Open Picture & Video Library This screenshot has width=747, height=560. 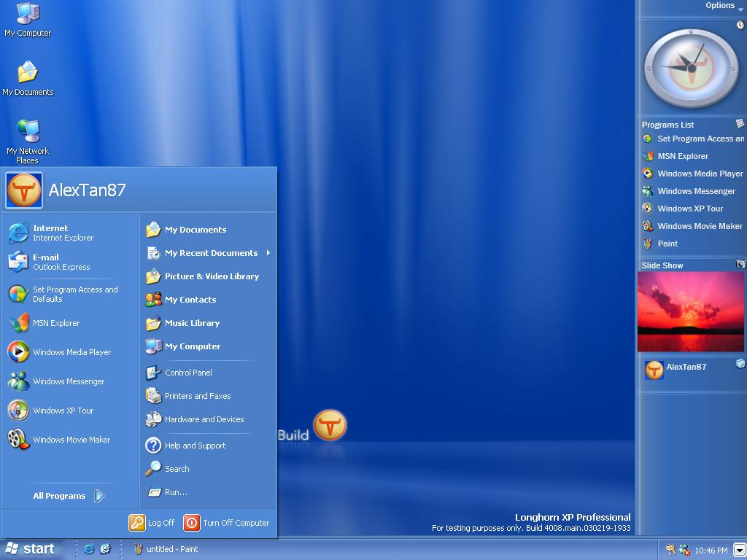(208, 276)
